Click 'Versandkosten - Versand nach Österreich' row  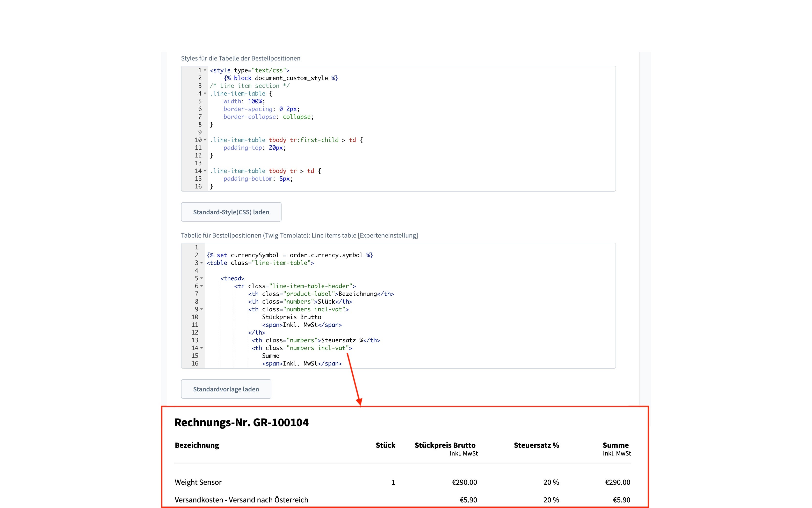pos(241,500)
